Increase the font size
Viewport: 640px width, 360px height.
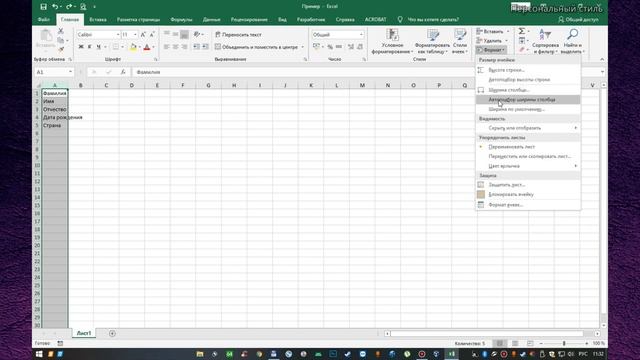pos(143,35)
